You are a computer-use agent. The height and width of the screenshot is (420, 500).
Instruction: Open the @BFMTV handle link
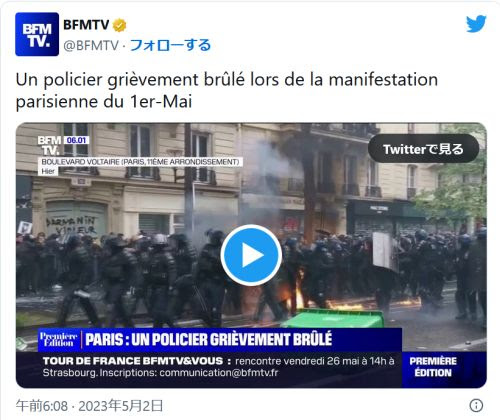coord(91,45)
